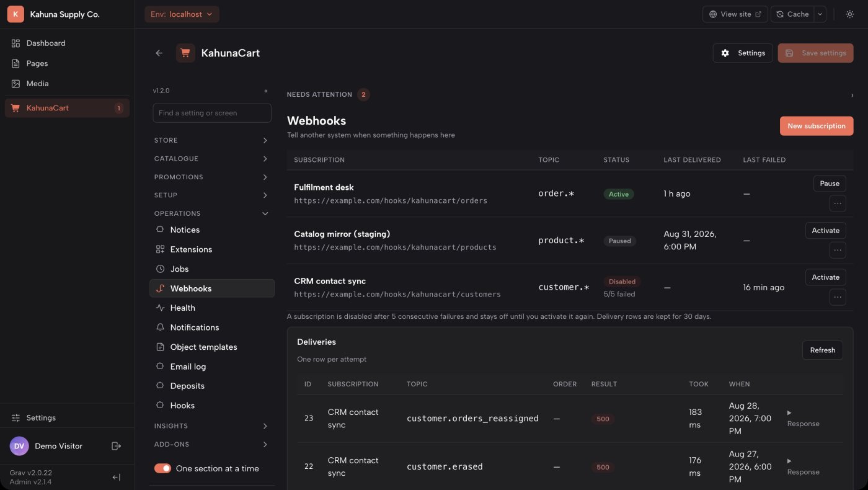Click the Fulfilment desk orders webhook URL

pyautogui.click(x=391, y=201)
